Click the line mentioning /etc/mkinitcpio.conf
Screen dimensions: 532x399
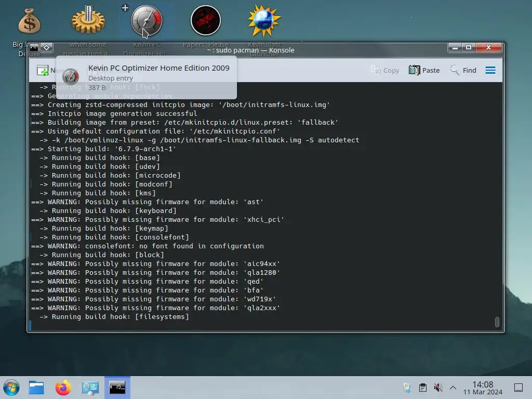156,131
